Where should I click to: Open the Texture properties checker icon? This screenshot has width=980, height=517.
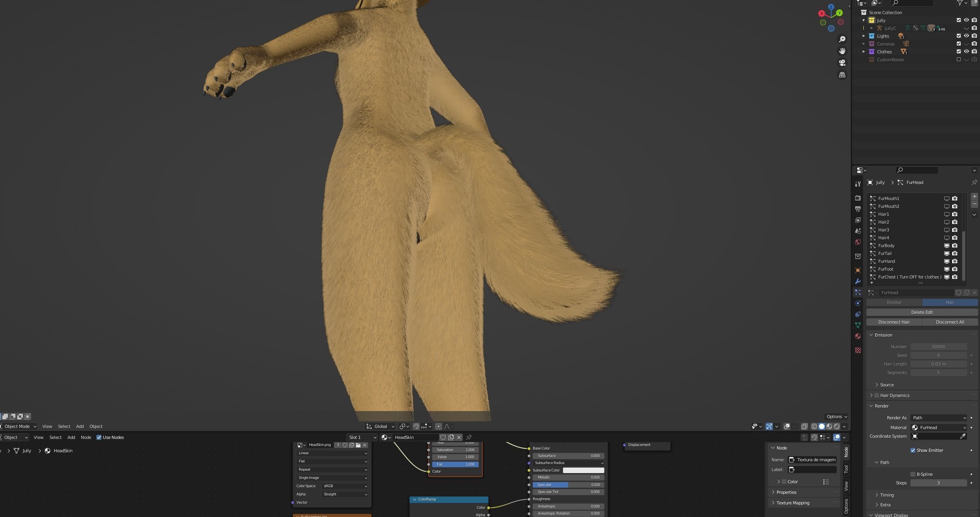(858, 350)
